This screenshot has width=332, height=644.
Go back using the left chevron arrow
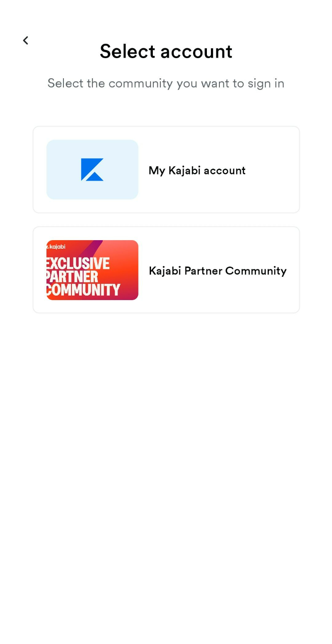tap(25, 41)
